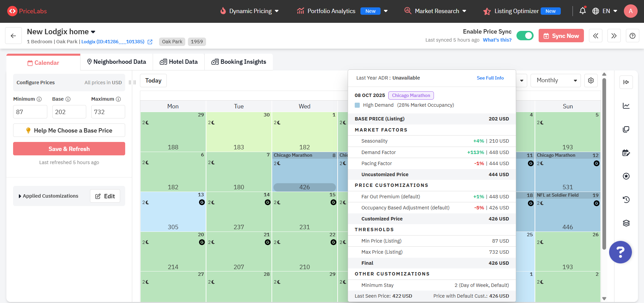Click the help circle icon in header

pos(632,36)
